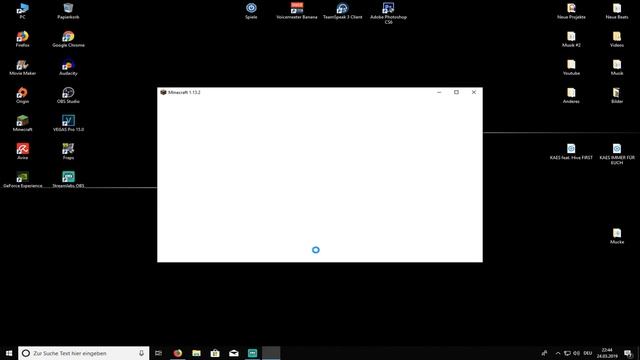Select the Adobe Photoshop CS6 shortcut
Screen dimensions: 640x360
pyautogui.click(x=388, y=13)
